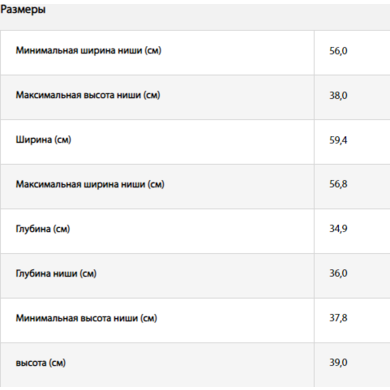Select the Глубина ниши (см) label
Viewport: 390px width, 390px height.
(56, 274)
